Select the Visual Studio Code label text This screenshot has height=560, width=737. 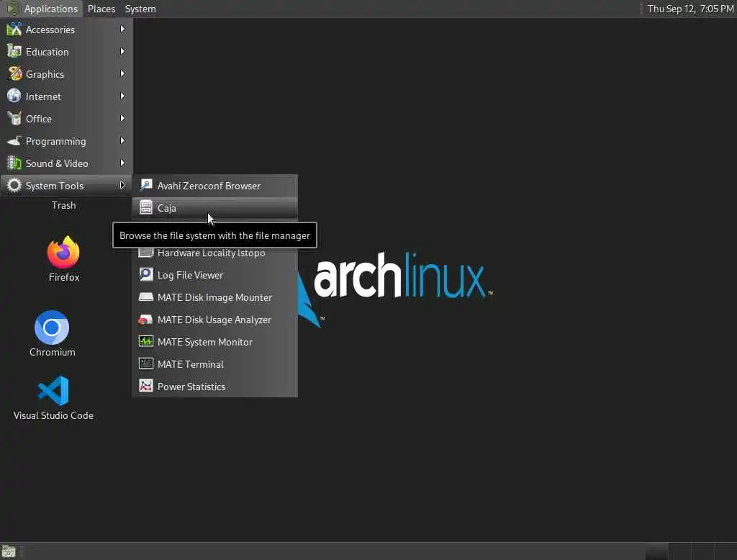coord(53,415)
